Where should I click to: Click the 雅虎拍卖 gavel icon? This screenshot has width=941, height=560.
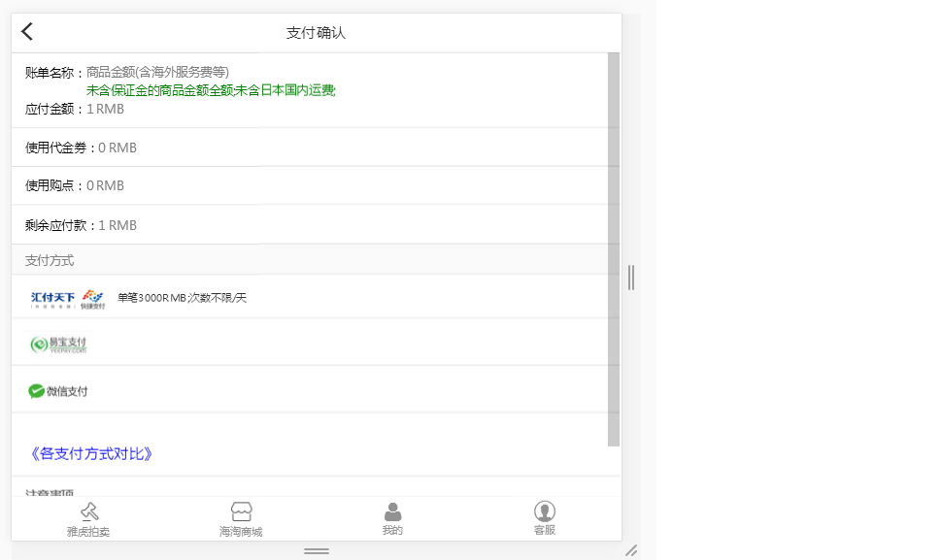pyautogui.click(x=89, y=509)
